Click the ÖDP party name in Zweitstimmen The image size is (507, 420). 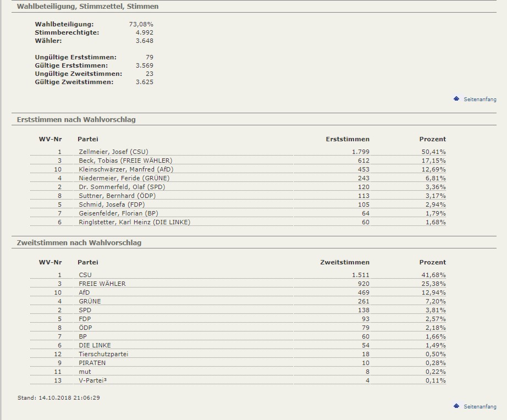[x=85, y=328]
